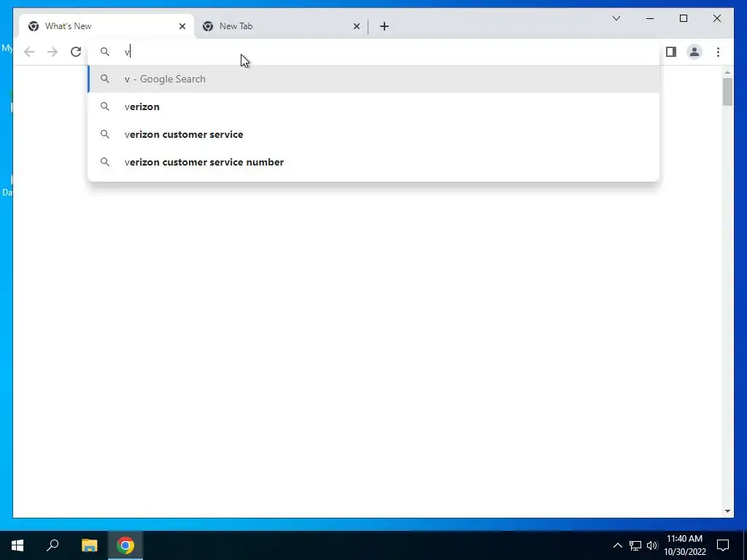The height and width of the screenshot is (560, 747).
Task: Open the Windows Start menu
Action: 18,545
